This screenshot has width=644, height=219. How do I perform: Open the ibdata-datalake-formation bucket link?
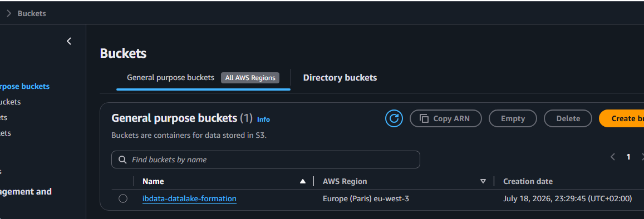[x=189, y=199]
